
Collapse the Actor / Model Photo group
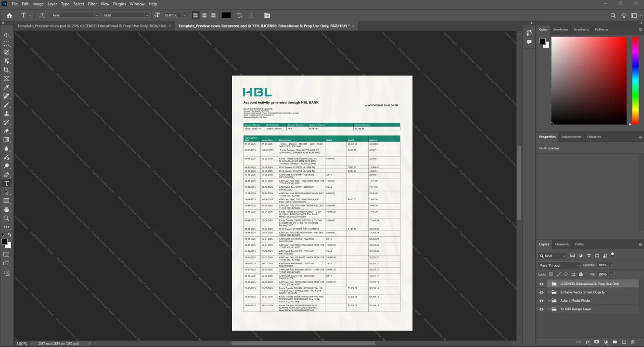(x=548, y=301)
